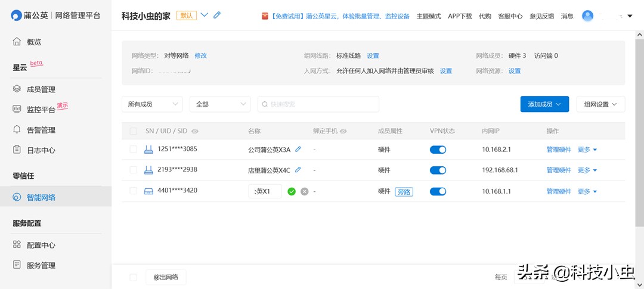
Task: Click the 快速搜索 input field
Action: click(318, 104)
